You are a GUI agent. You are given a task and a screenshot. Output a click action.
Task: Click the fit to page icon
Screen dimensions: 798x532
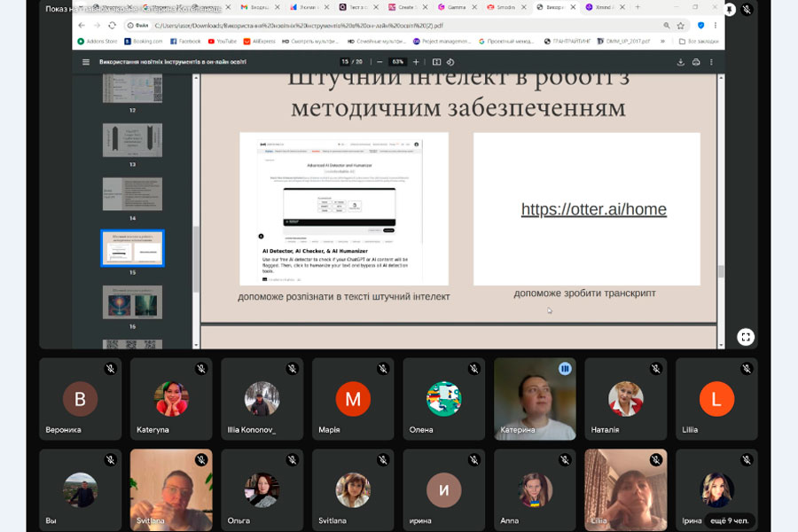click(x=436, y=62)
